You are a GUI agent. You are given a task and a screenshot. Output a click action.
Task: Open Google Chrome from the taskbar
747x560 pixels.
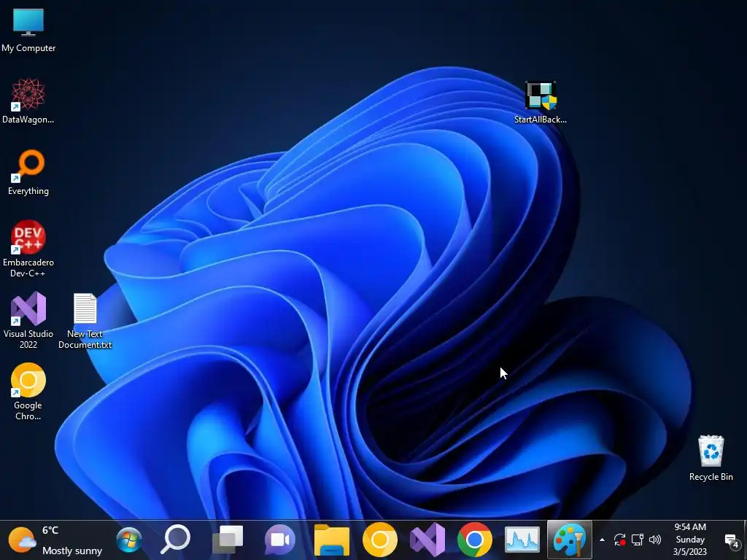474,540
